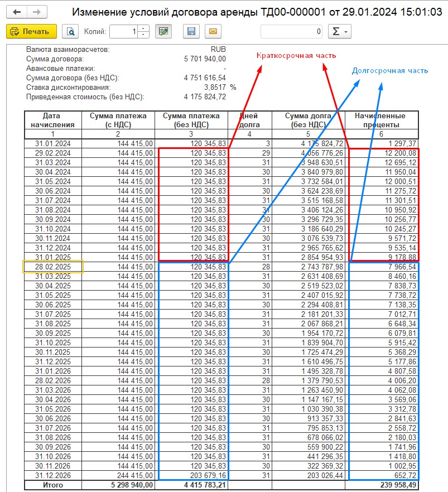
Task: Send by email with the envelope icon
Action: (x=213, y=31)
